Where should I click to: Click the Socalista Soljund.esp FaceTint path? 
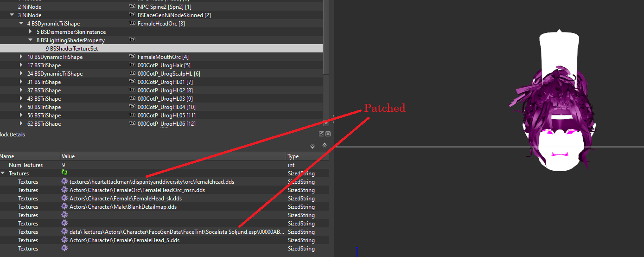click(177, 231)
